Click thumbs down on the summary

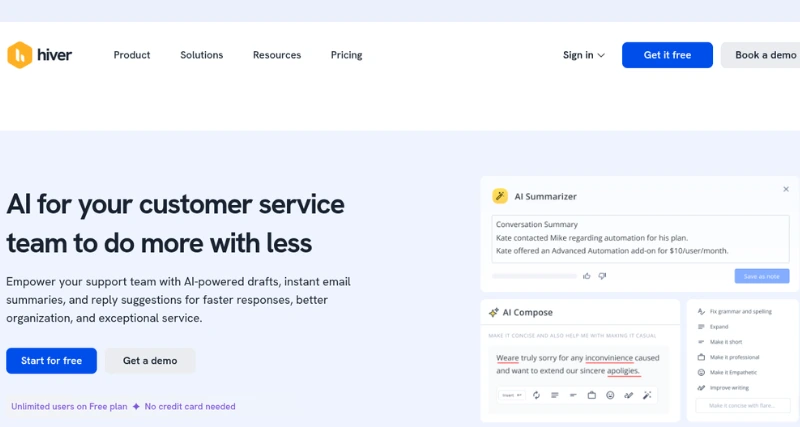[601, 276]
